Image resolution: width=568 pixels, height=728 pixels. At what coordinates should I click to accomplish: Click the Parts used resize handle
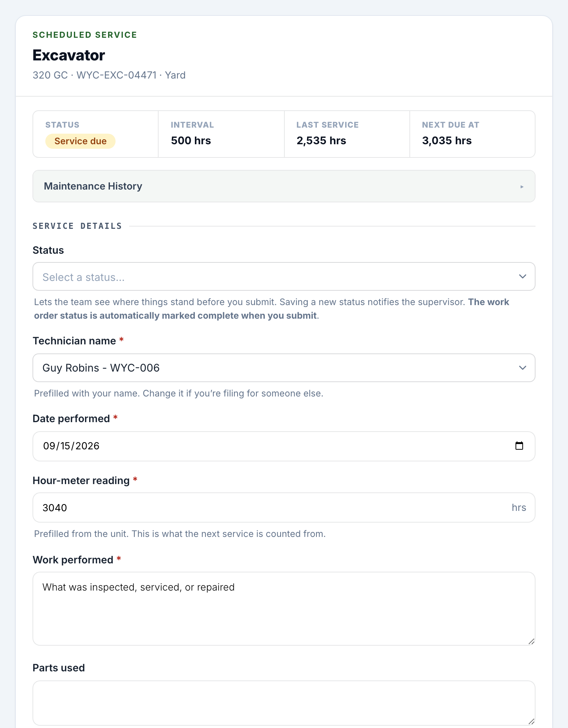point(531,721)
